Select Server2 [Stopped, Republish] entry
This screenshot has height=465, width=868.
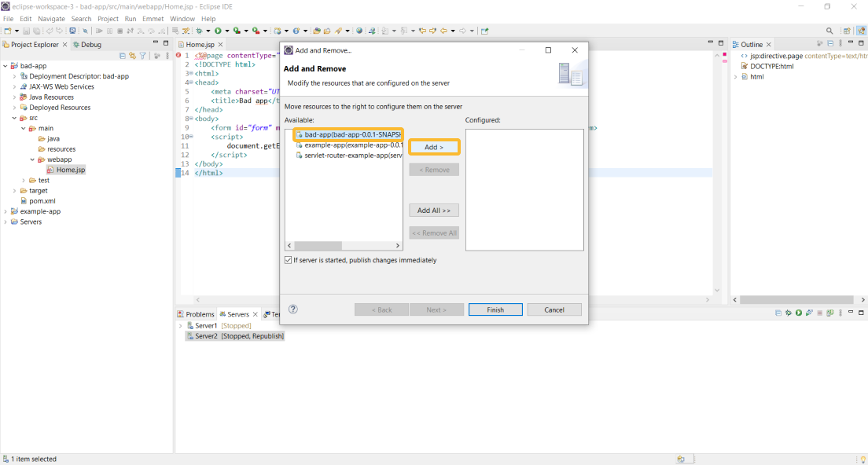tap(235, 336)
